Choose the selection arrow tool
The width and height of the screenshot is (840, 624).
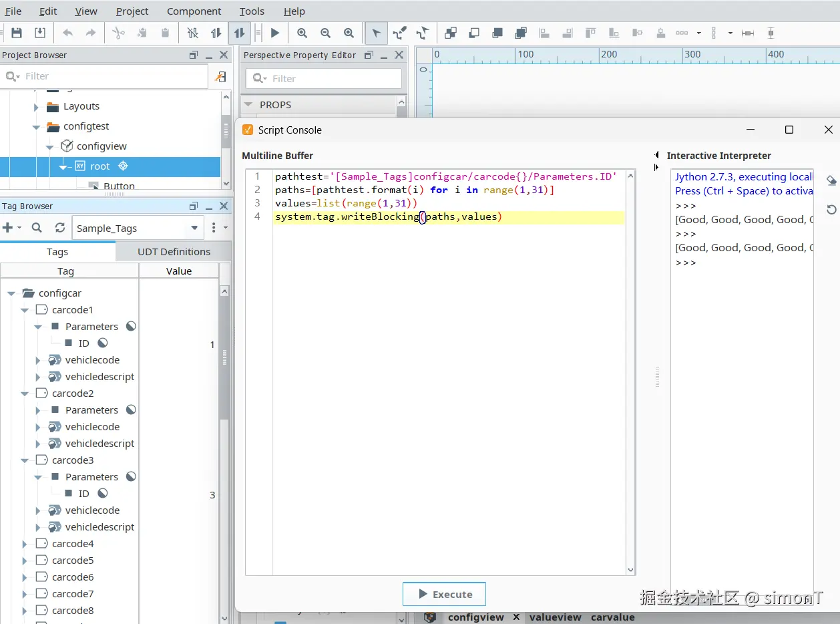click(x=377, y=33)
